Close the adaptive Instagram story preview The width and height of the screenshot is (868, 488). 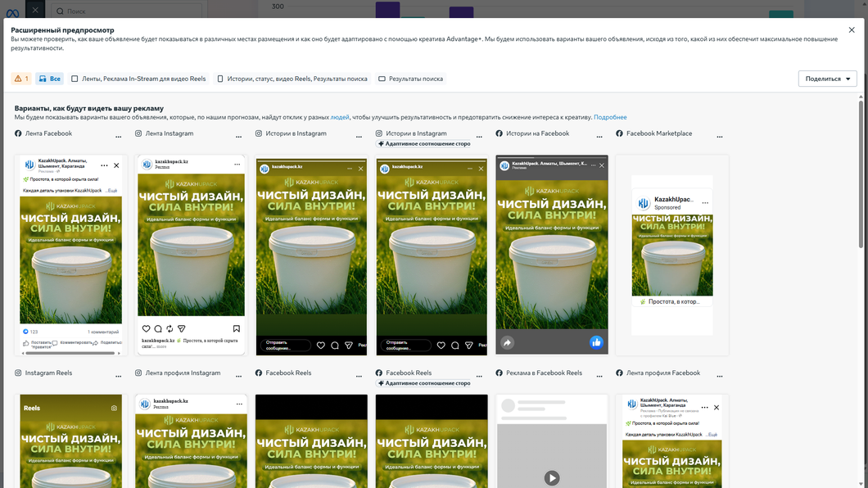(x=481, y=169)
